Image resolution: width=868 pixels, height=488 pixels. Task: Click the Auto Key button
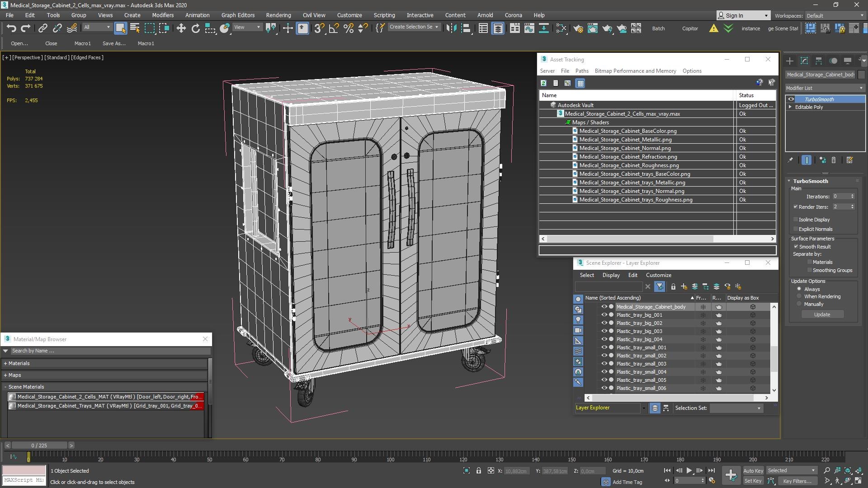click(x=753, y=471)
